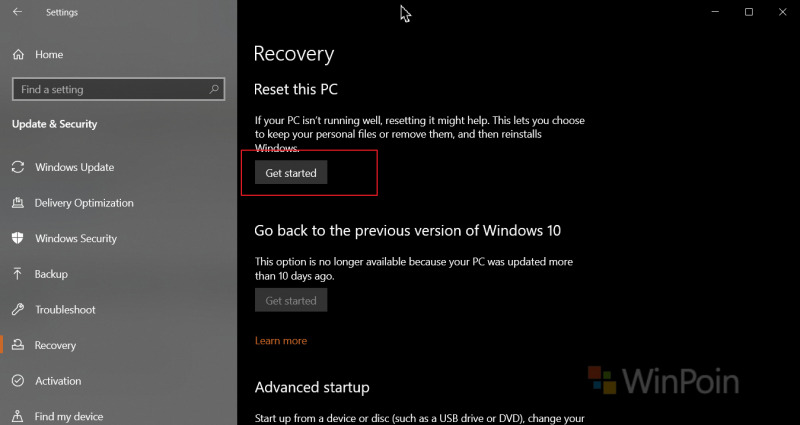This screenshot has height=425, width=800.
Task: Click the Find my device icon
Action: click(18, 416)
